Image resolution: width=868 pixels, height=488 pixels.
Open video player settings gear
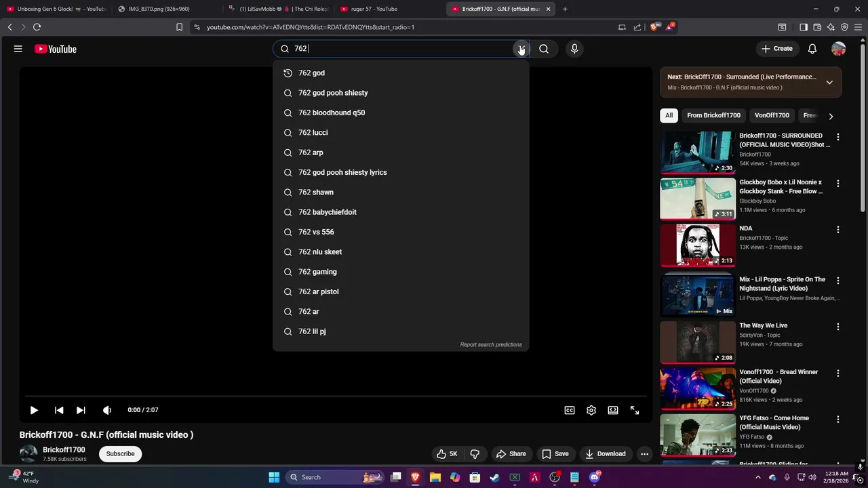[591, 410]
